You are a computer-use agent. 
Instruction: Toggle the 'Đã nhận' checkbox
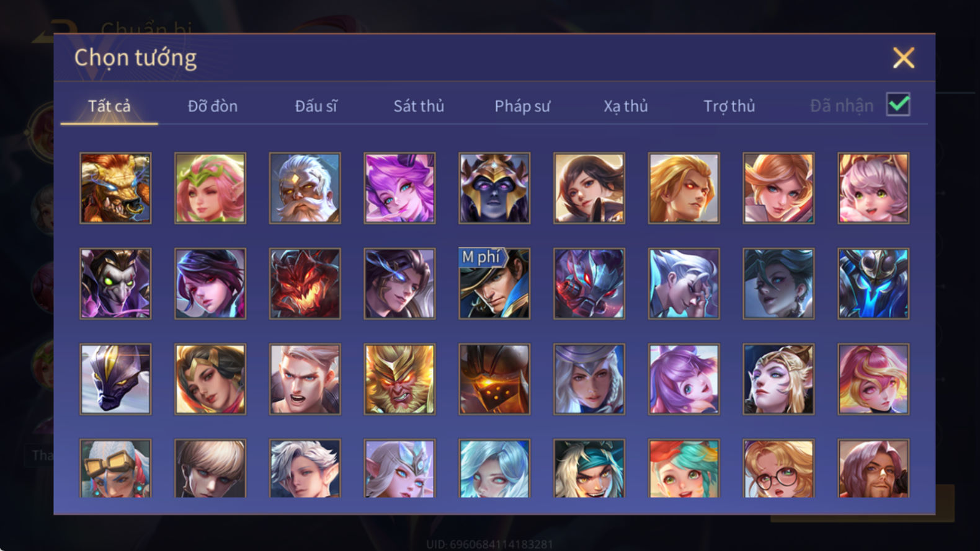(x=898, y=105)
